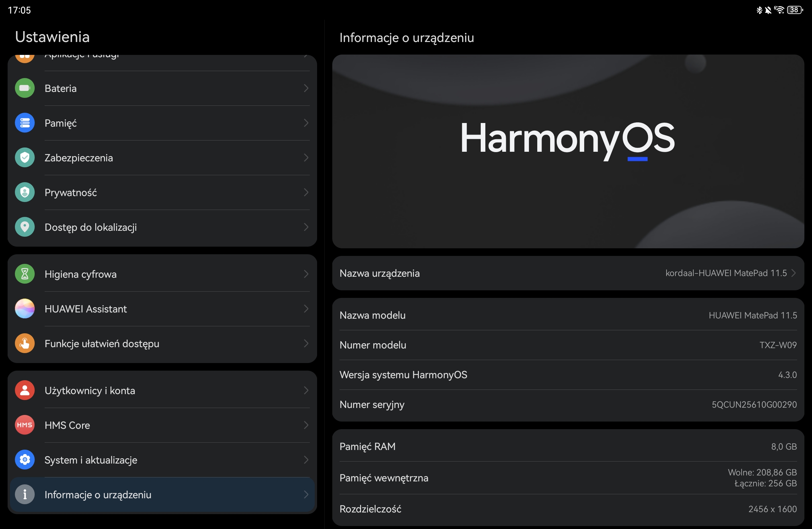Tap the Bluetooth status bar icon
The width and height of the screenshot is (812, 529).
click(x=759, y=10)
